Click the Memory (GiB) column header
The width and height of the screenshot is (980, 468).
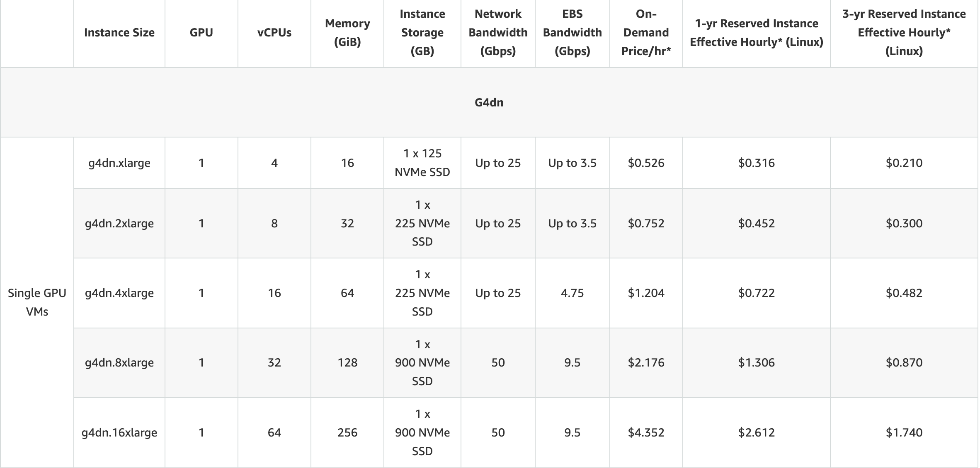[347, 32]
